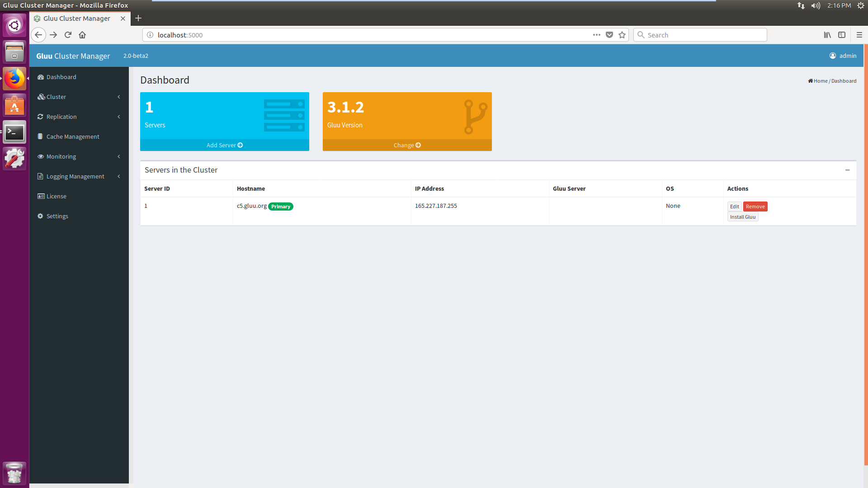Click the Cluster menu item in sidebar
Viewport: 868px width, 488px height.
coord(79,97)
